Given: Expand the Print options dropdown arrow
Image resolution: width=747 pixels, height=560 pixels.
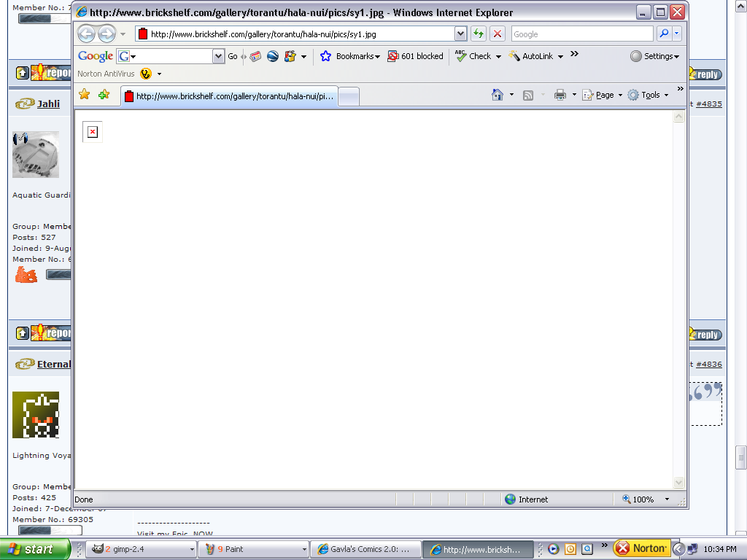Looking at the screenshot, I should coord(575,95).
